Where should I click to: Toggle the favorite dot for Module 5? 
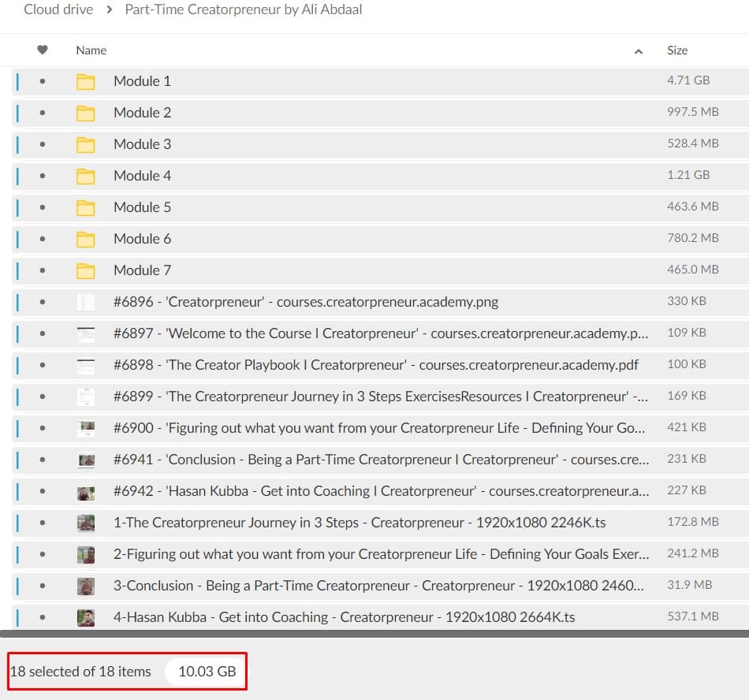[x=43, y=207]
